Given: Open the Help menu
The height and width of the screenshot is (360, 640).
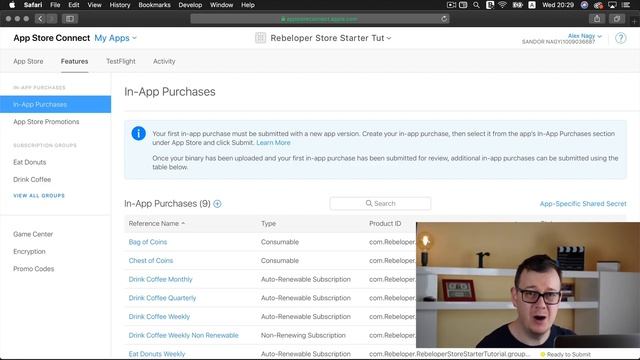Looking at the screenshot, I should pyautogui.click(x=248, y=5).
